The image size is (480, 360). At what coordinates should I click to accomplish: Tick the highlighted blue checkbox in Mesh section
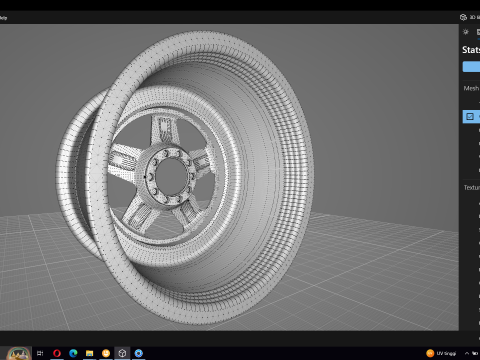pyautogui.click(x=470, y=116)
